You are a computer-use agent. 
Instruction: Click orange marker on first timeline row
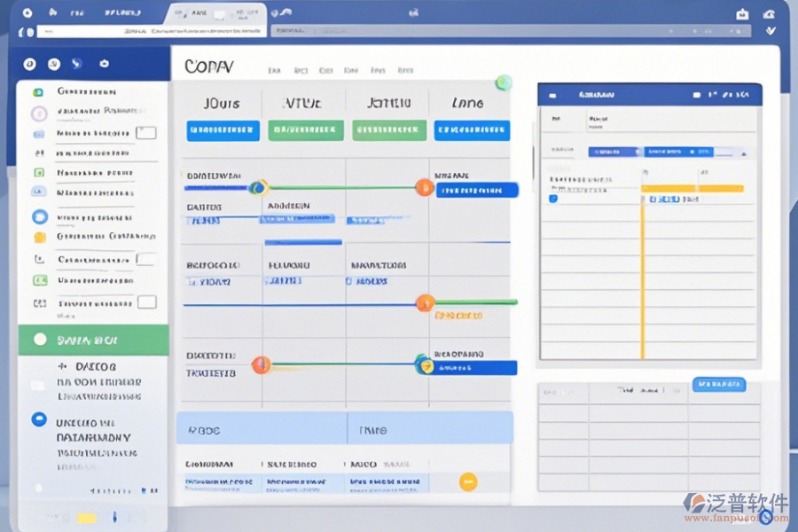click(425, 187)
